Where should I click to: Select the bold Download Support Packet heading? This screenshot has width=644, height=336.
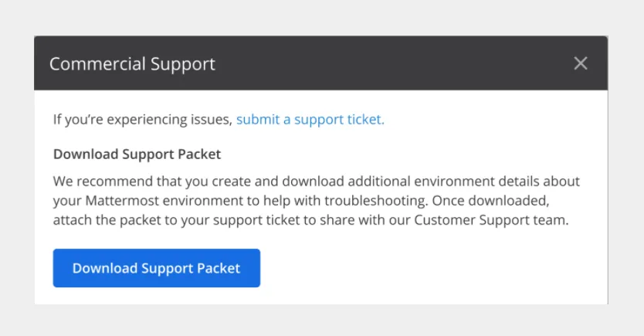coord(137,154)
